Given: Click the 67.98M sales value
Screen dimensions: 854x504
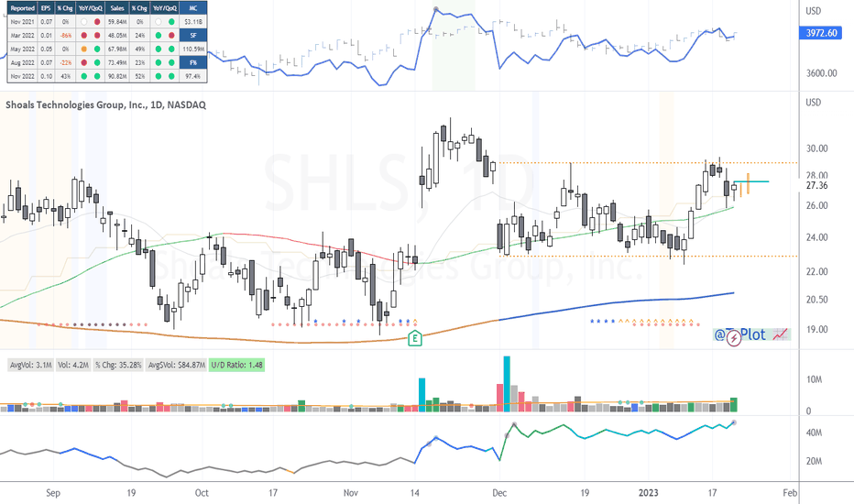Looking at the screenshot, I should [x=117, y=49].
